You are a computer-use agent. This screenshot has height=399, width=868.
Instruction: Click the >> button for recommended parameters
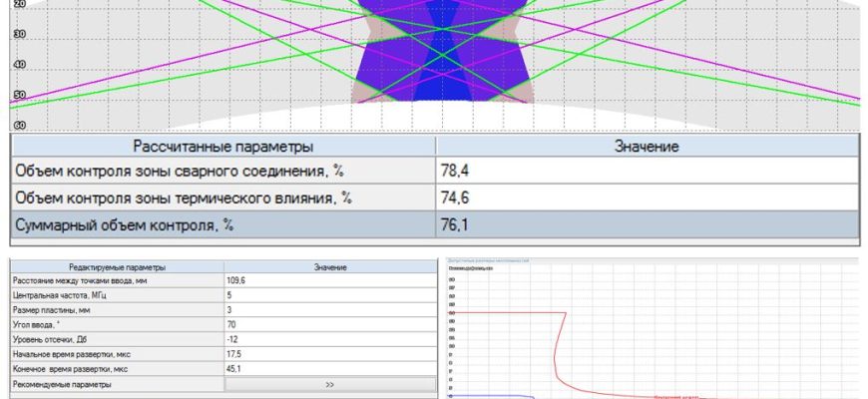[330, 383]
